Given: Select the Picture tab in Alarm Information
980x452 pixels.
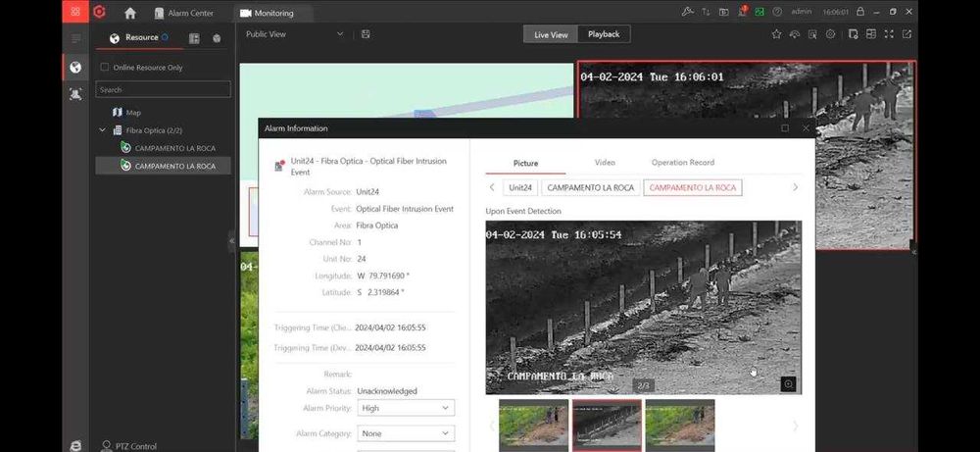Looking at the screenshot, I should point(525,163).
